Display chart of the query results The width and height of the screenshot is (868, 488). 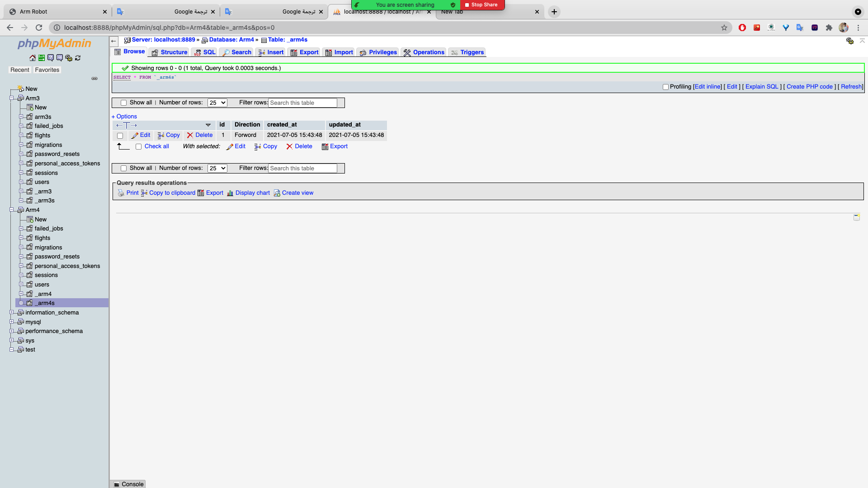[x=252, y=193]
